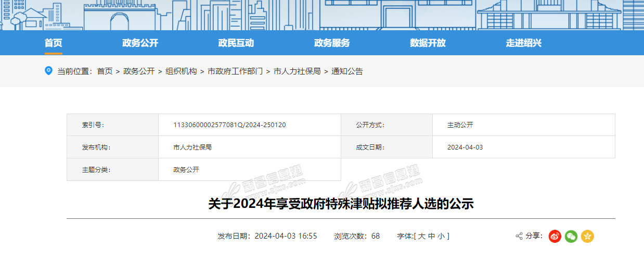
Task: Select 政务服务 in the navigation bar
Action: [x=332, y=43]
